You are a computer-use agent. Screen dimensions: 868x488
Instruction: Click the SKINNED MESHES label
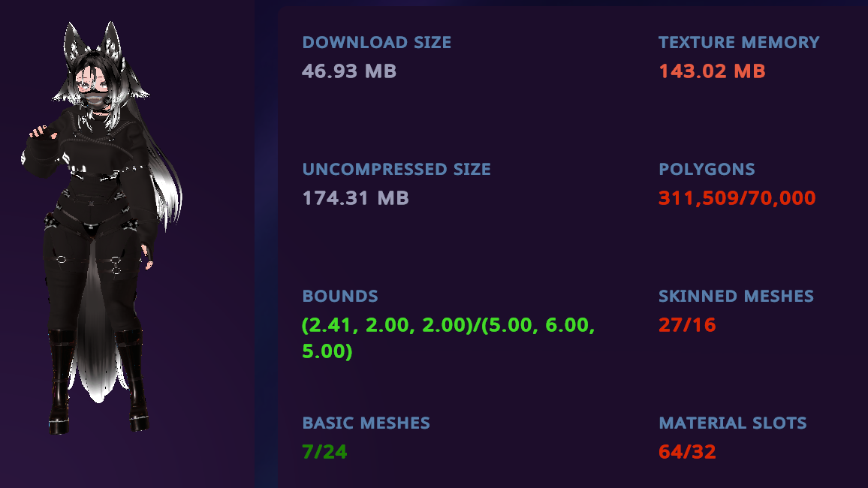click(x=736, y=296)
